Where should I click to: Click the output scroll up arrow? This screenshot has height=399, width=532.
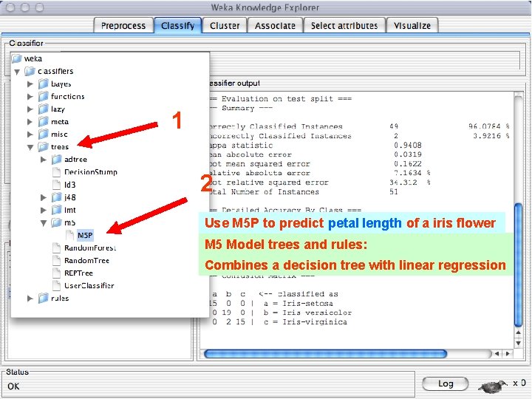[x=518, y=332]
